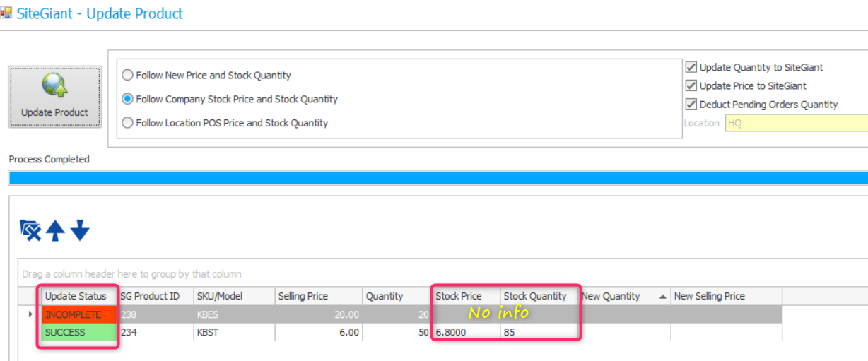Click product ID 234 cell
This screenshot has width=868, height=361.
[x=156, y=332]
